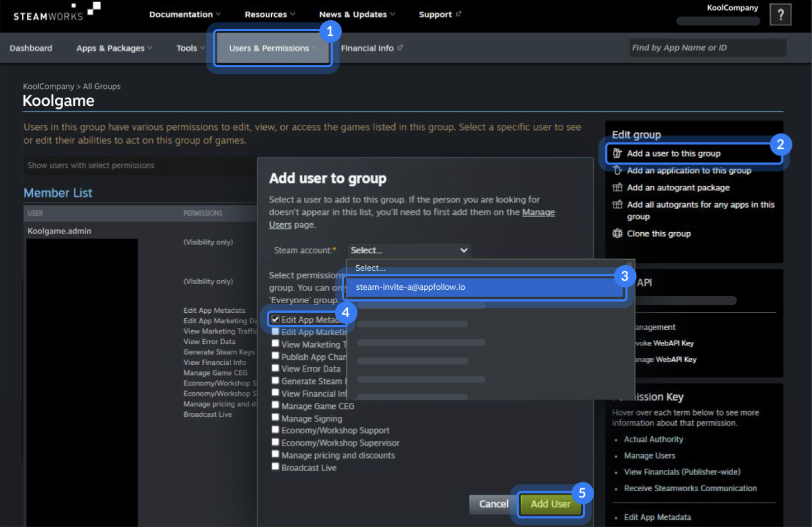
Task: Tick the Manage Signing checkbox
Action: 275,417
